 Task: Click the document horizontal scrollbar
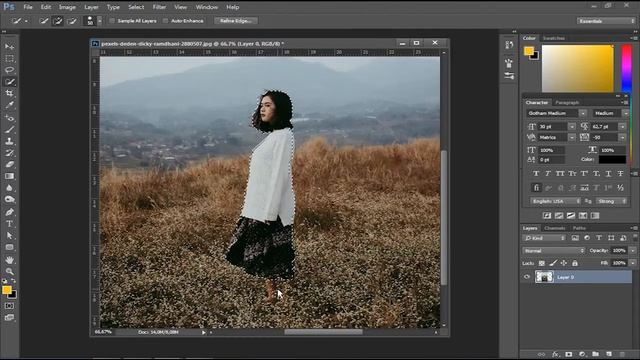tap(323, 332)
